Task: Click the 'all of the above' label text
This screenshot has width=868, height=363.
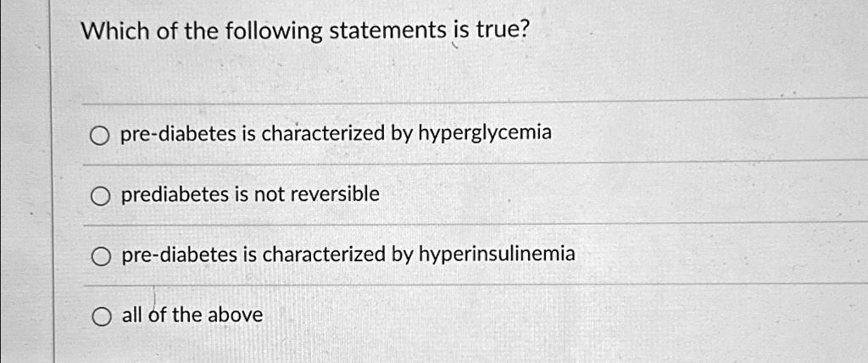Action: coord(192,316)
